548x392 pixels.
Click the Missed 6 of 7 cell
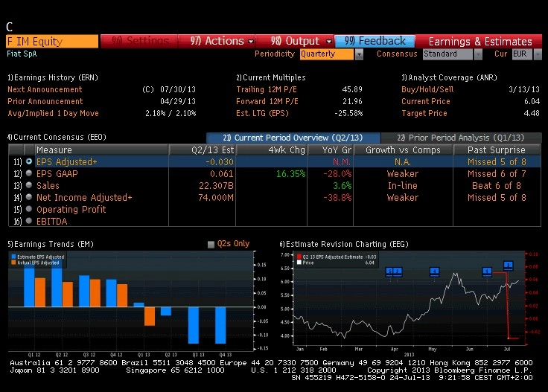[x=497, y=174]
